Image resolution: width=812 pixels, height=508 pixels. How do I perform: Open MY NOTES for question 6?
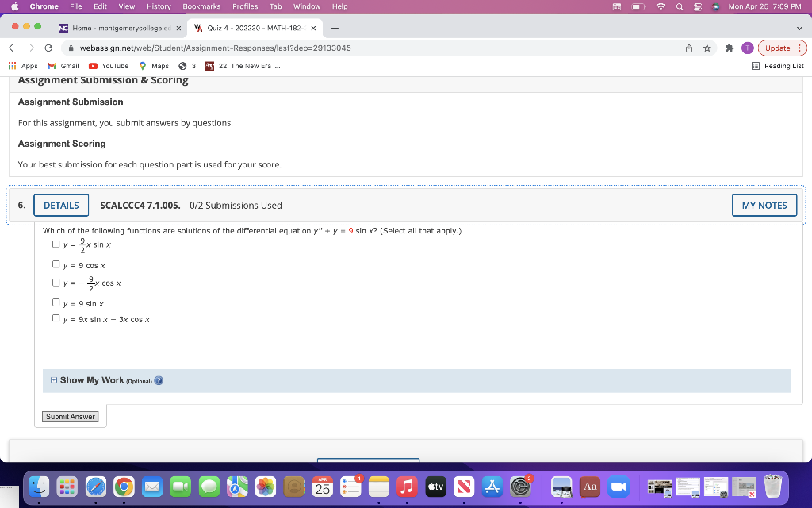click(764, 205)
